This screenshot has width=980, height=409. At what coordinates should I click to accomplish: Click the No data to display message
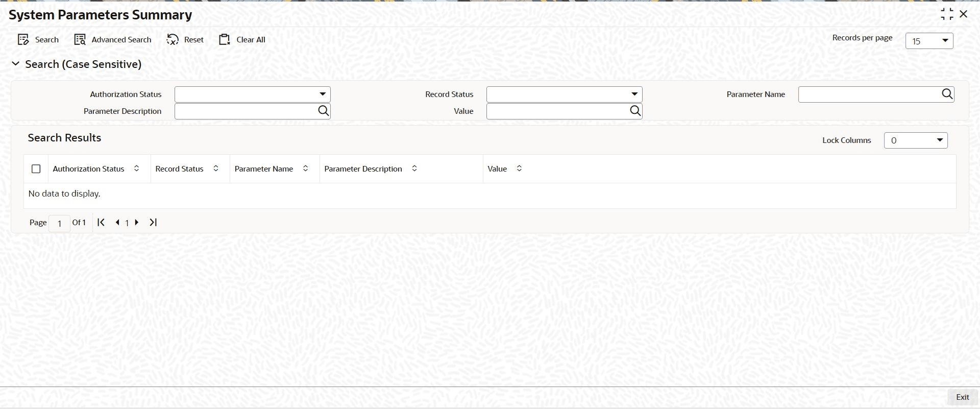click(64, 194)
